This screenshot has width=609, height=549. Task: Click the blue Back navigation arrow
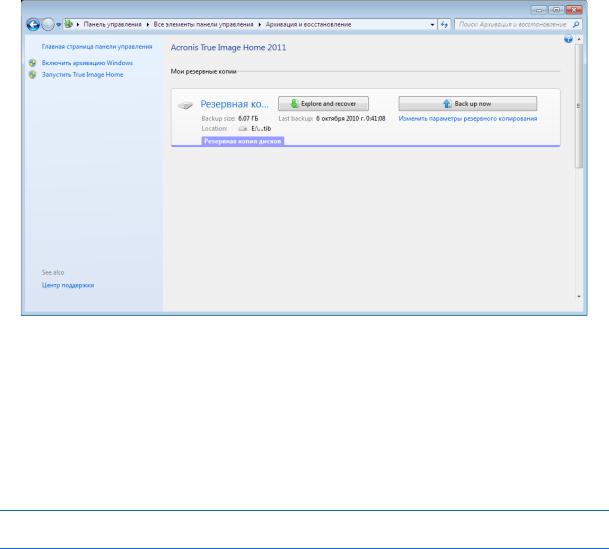(33, 24)
